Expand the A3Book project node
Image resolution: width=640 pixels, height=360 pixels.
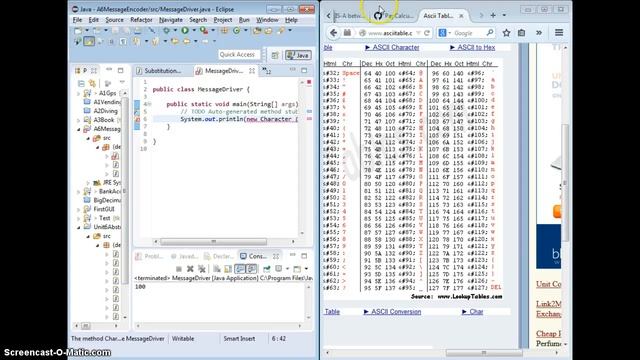78,120
